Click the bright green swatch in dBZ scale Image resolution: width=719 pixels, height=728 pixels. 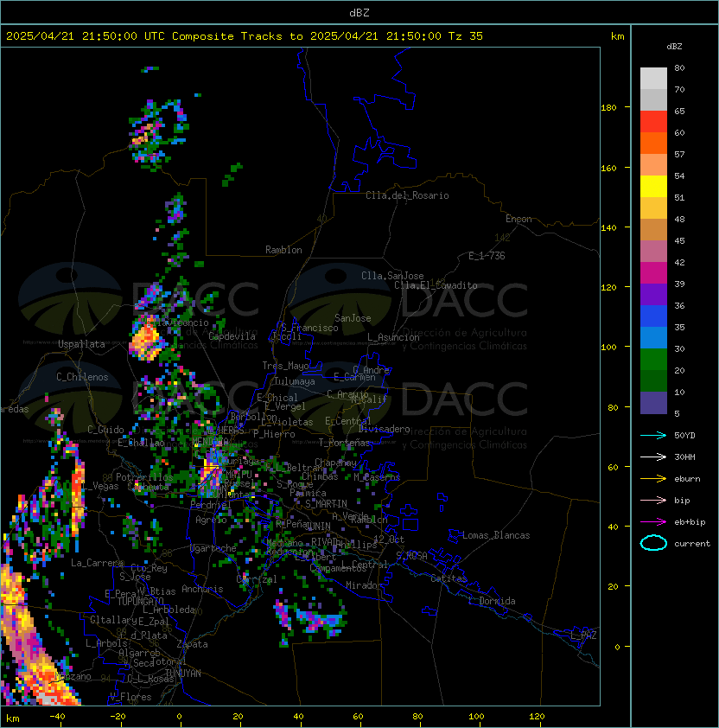point(653,360)
